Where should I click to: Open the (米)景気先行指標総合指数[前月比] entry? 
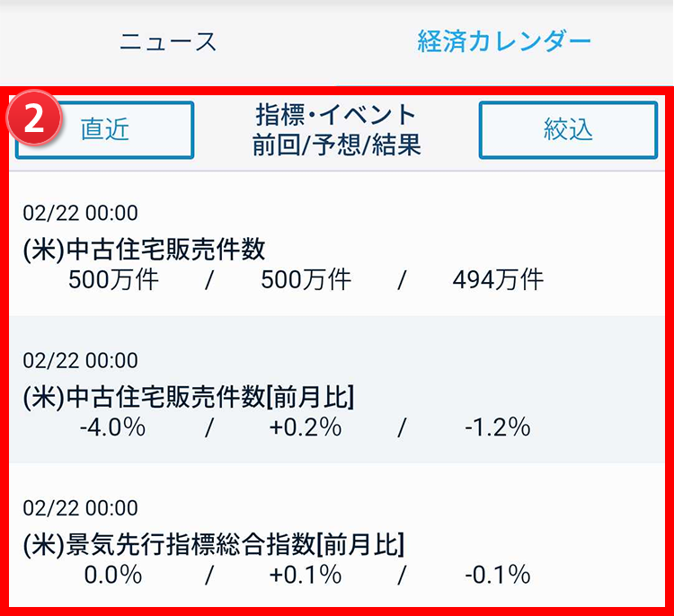click(214, 543)
